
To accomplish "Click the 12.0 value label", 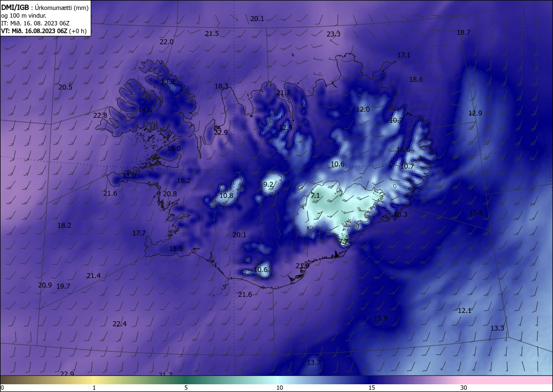I will (363, 109).
